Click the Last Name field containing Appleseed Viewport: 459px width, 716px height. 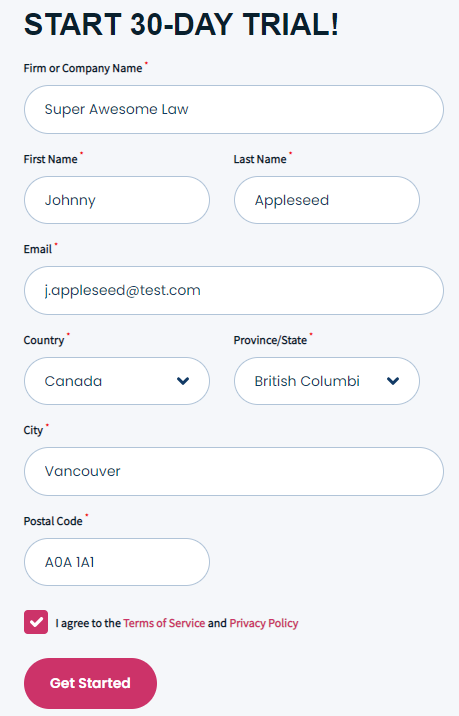[x=327, y=200]
